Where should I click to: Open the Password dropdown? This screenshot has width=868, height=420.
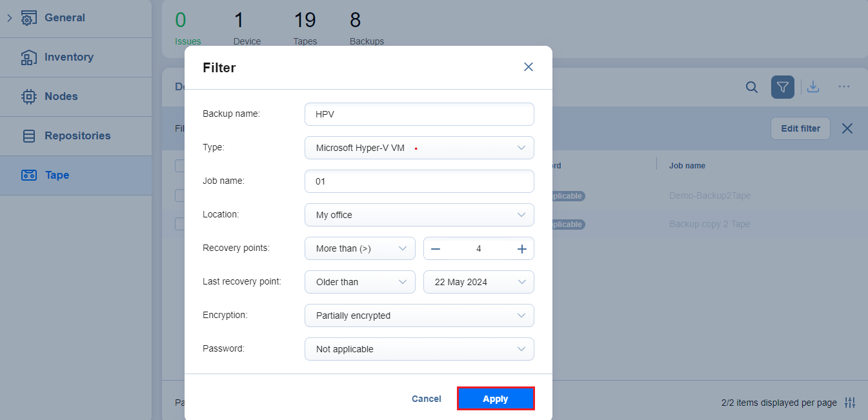pyautogui.click(x=419, y=349)
